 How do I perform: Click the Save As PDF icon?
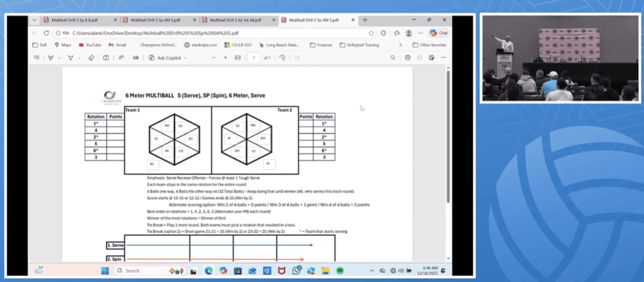(x=431, y=58)
